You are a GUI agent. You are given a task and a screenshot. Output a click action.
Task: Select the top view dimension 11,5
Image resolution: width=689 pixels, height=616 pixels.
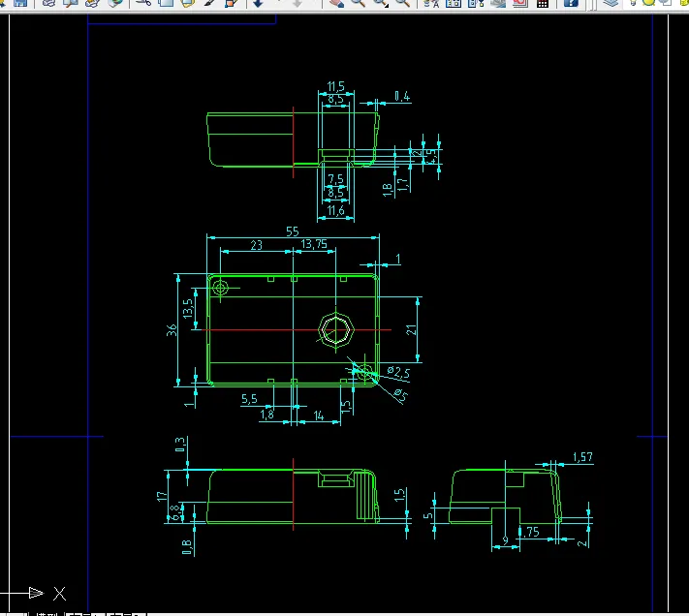(335, 86)
